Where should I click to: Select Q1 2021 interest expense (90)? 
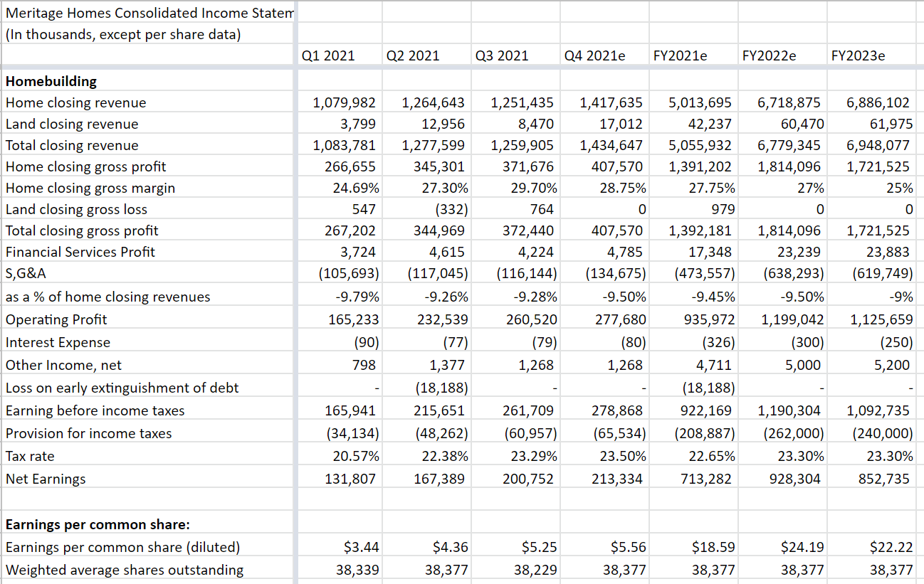tap(367, 342)
